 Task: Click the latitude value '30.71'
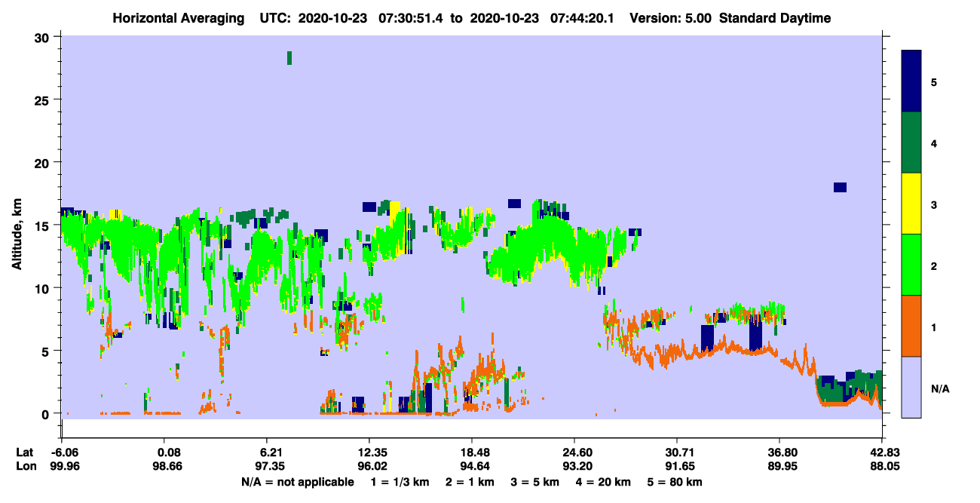point(677,452)
